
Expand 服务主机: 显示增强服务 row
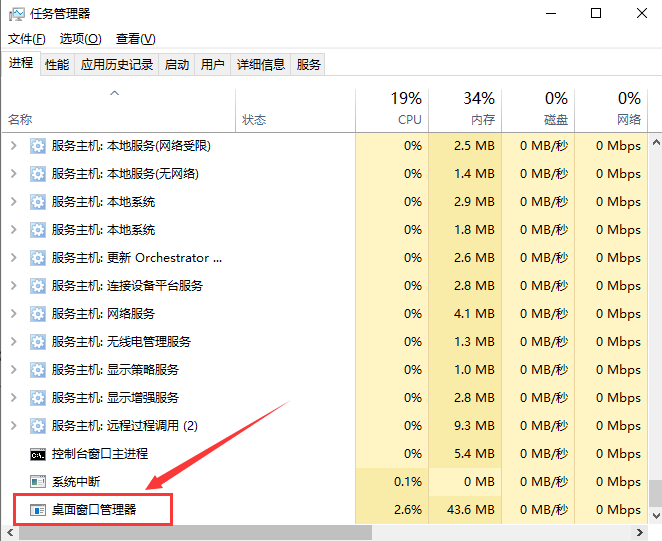click(14, 397)
